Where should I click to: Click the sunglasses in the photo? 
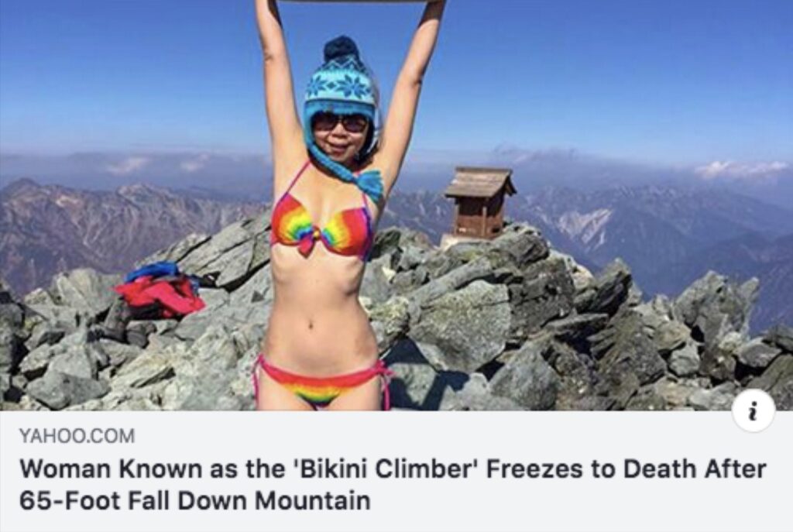340,123
